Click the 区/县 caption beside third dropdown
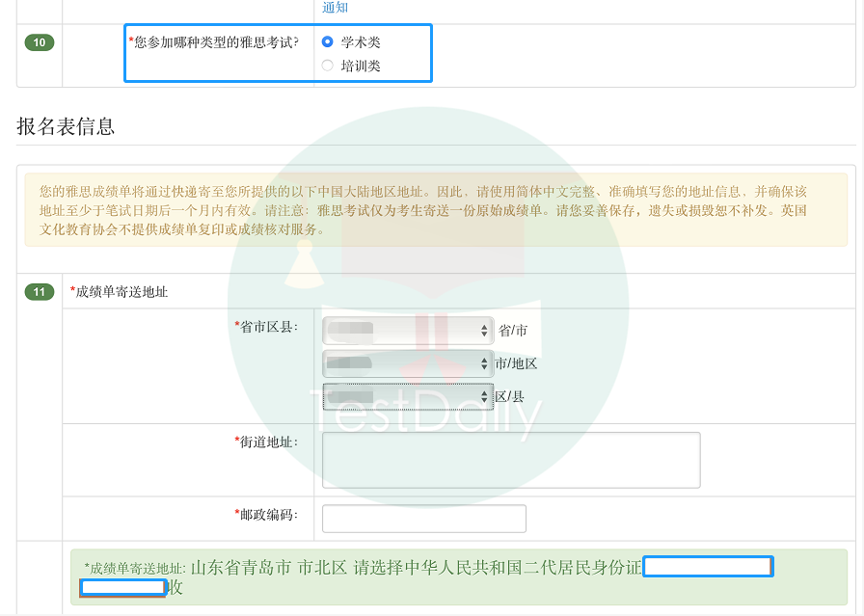Screen dimensions: 864x616 (509, 397)
